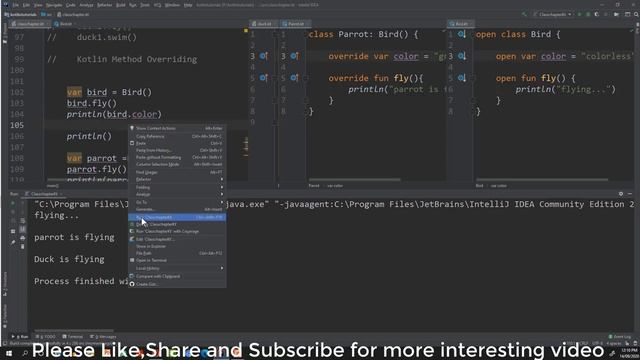
Task: Choose Create Gist entry
Action: (177, 284)
